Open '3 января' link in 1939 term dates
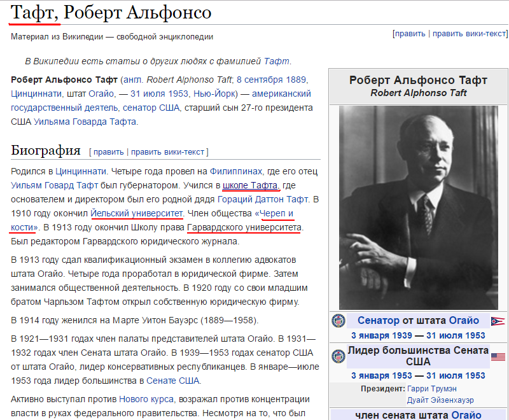 coord(370,335)
